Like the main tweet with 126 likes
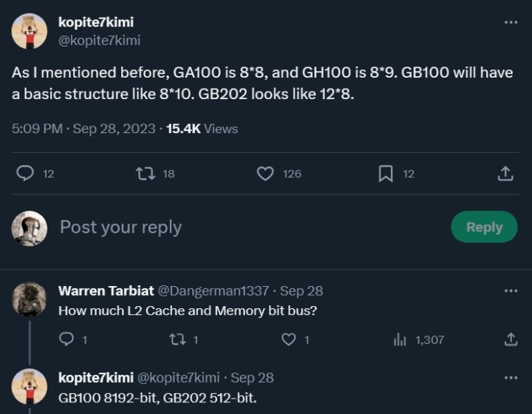 [x=265, y=173]
